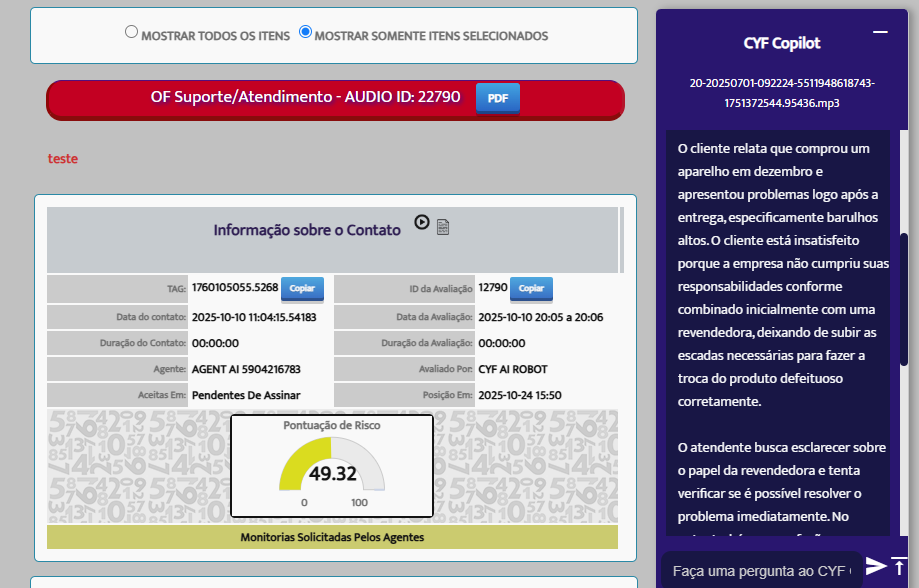Click the 'OF Suporte/Atendimento' red header bar
The width and height of the screenshot is (919, 588).
click(305, 98)
